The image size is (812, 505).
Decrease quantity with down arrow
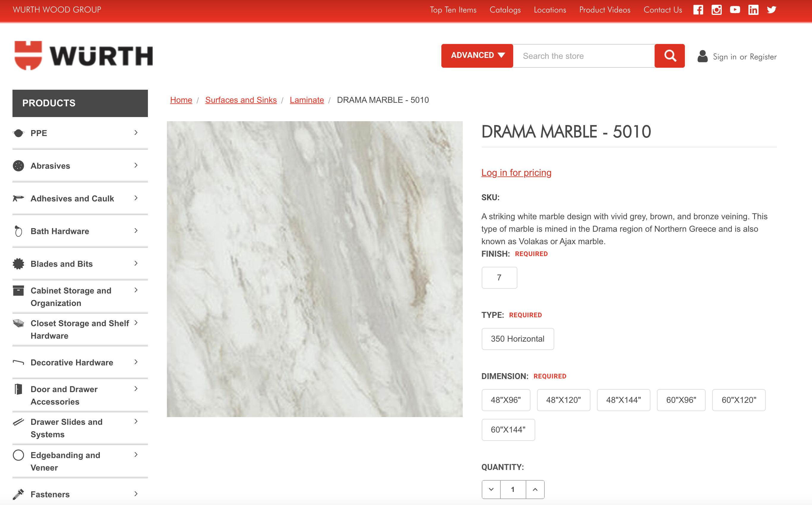click(491, 489)
